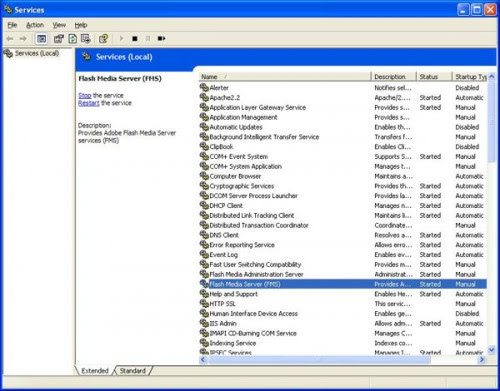Click the Cryptographic Services gear icon
Screen dimensions: 500x391
point(204,186)
